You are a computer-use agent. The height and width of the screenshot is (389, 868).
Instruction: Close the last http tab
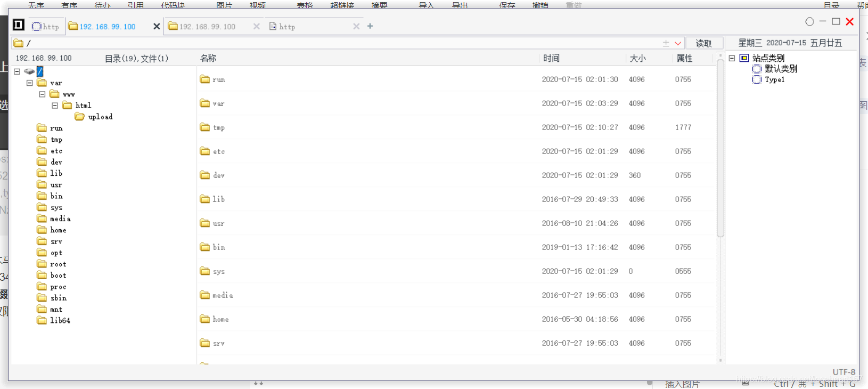point(356,26)
